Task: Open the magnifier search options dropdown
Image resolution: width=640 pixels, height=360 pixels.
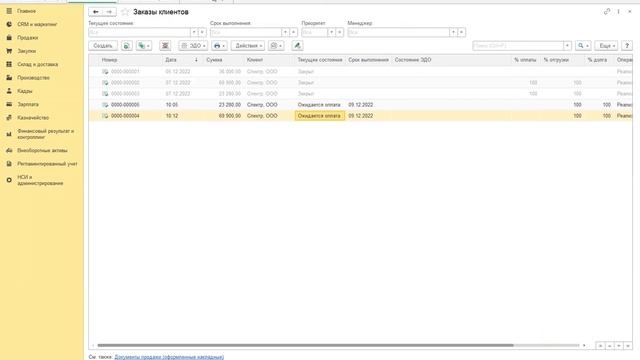Action: click(583, 46)
